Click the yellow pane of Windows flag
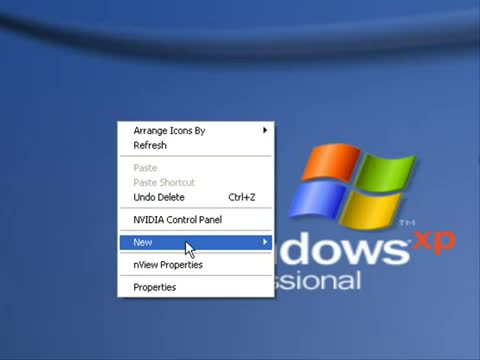Screen dimensions: 480x360 [372, 210]
